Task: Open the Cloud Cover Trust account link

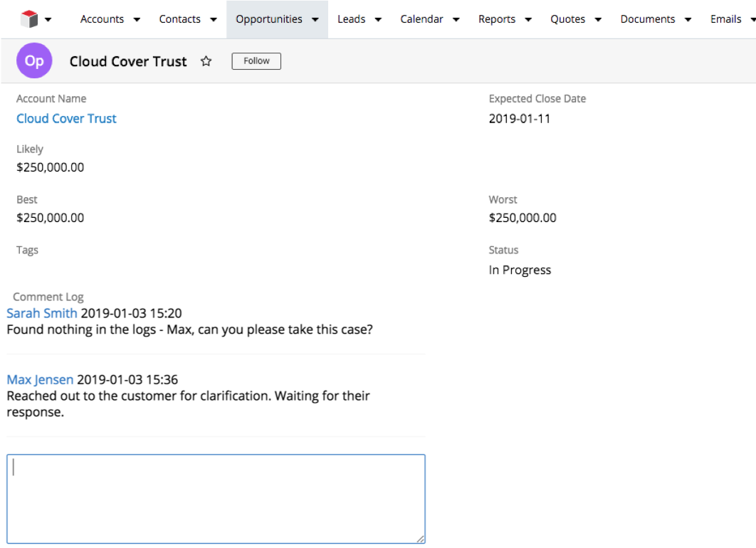Action: coord(66,119)
